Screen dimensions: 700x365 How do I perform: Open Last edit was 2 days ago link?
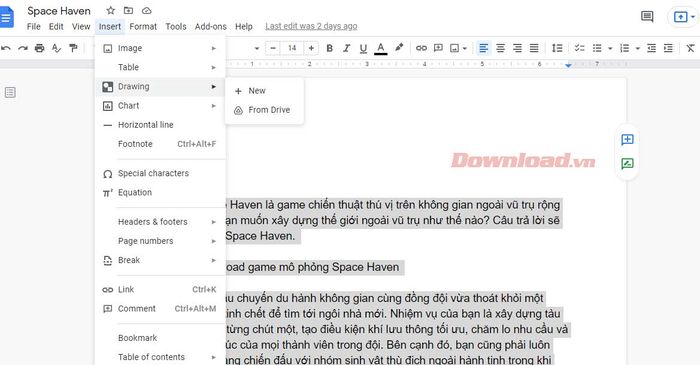(311, 26)
